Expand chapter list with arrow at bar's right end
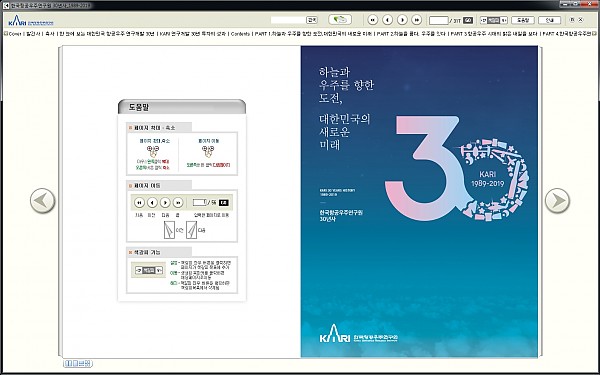 pos(594,34)
